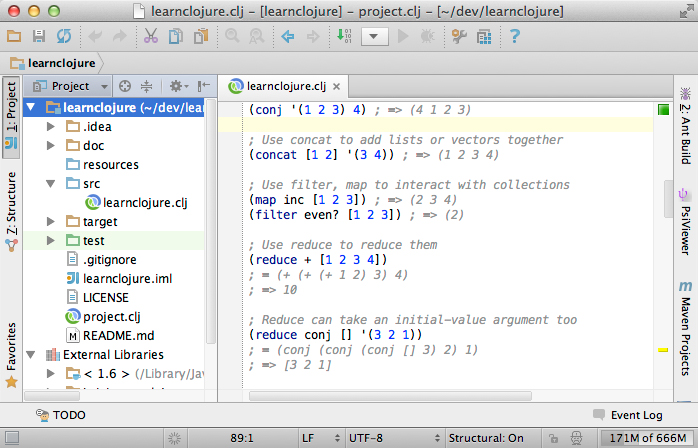Expand the .idea folder
Screen dimensions: 698x448
pyautogui.click(x=51, y=126)
